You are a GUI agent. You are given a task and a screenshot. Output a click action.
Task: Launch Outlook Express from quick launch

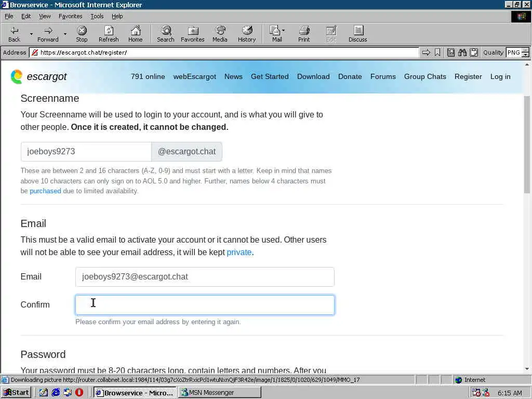(x=68, y=393)
